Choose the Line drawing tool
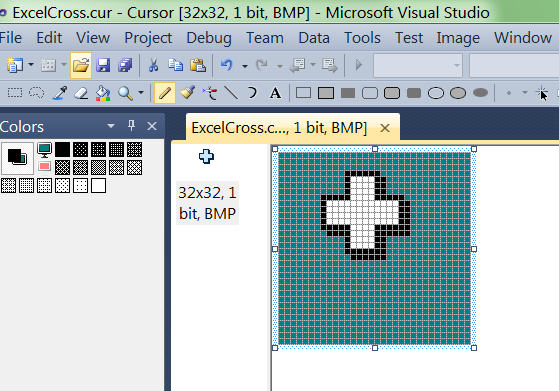This screenshot has width=559, height=391. [231, 93]
